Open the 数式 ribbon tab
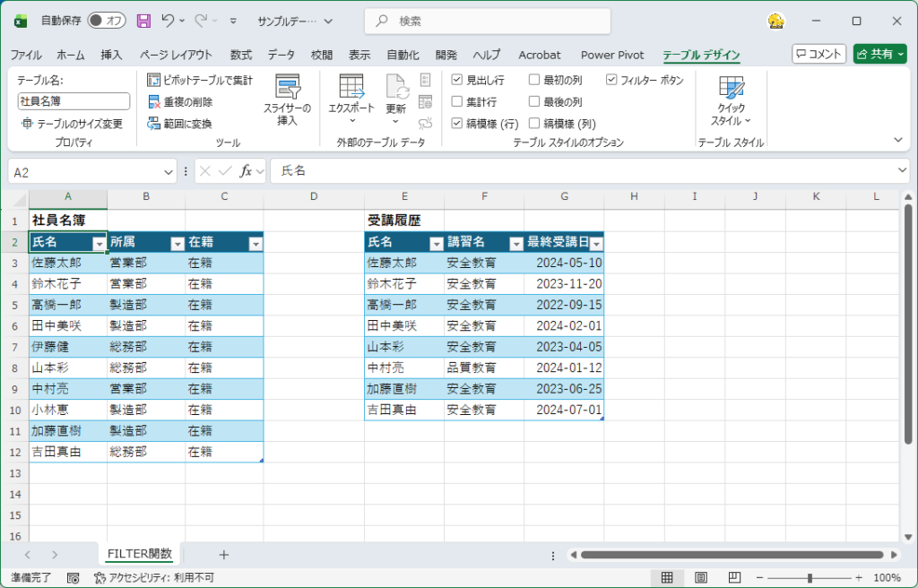The height and width of the screenshot is (588, 918). (x=240, y=55)
